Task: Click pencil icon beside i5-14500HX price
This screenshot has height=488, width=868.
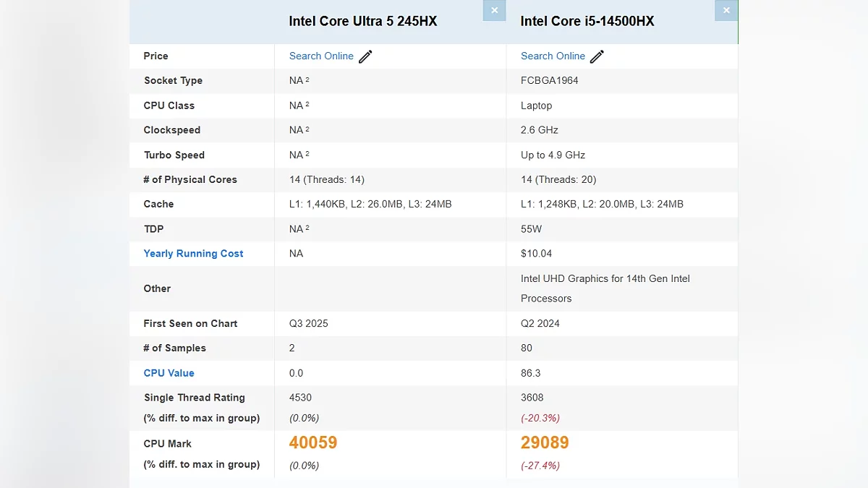Action: click(597, 56)
